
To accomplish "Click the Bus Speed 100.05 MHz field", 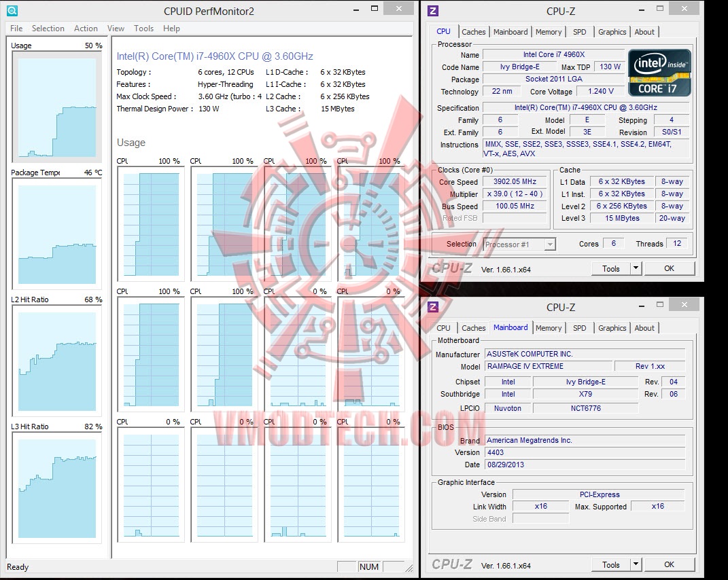I will click(515, 206).
